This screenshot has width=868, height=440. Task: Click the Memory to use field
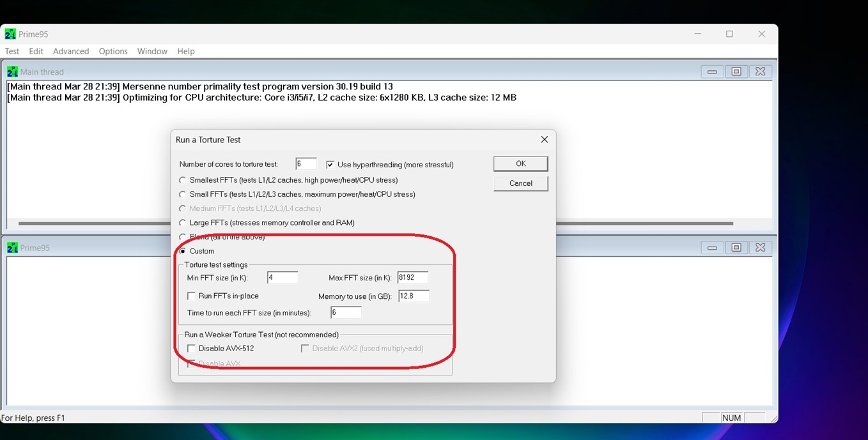(414, 296)
